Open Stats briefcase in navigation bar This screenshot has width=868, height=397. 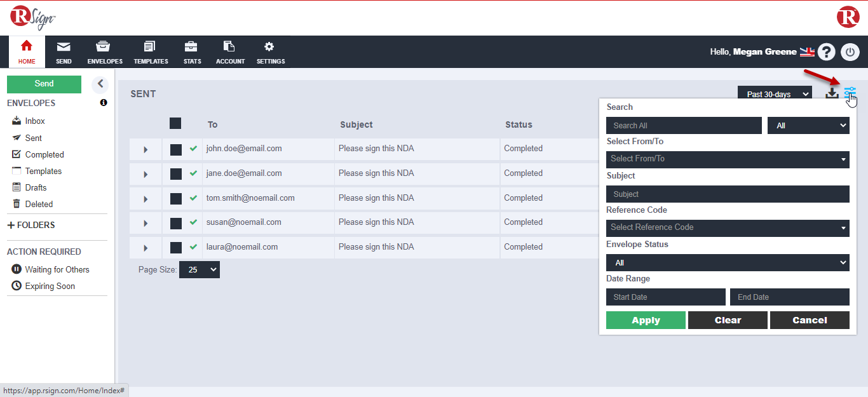click(x=192, y=52)
